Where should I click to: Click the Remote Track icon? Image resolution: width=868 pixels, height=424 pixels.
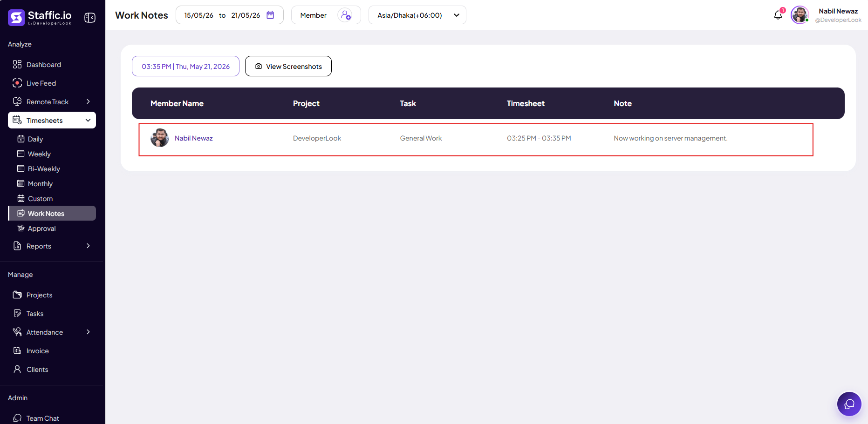tap(17, 101)
